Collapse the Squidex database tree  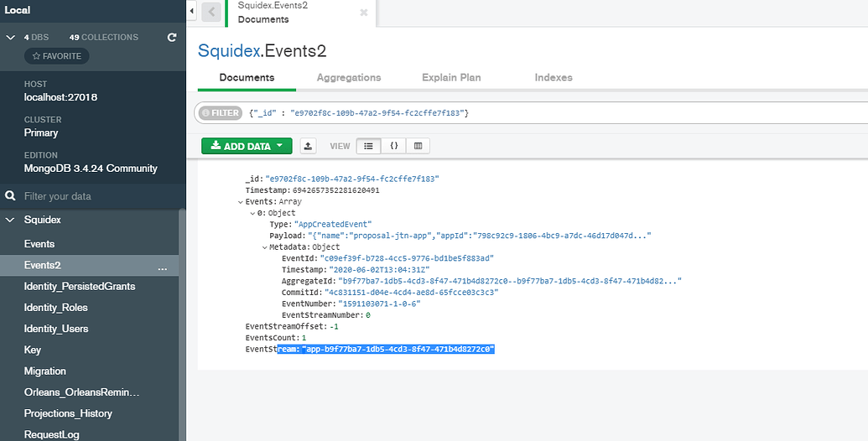coord(10,220)
